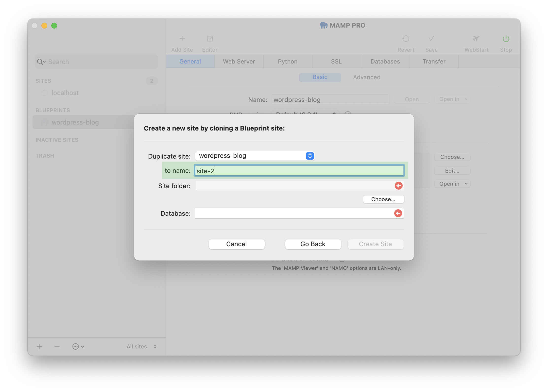Click the dialog's Choose... button
548x392 pixels.
click(383, 199)
